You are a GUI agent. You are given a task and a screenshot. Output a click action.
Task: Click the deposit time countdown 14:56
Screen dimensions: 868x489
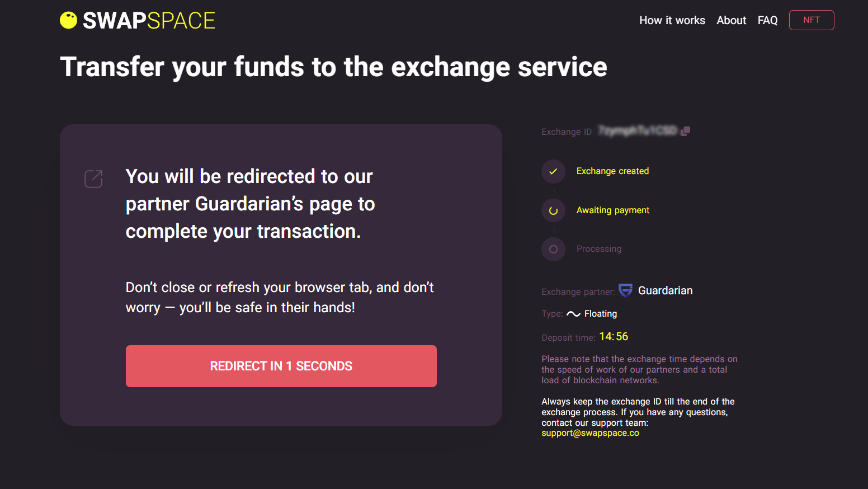coord(614,336)
